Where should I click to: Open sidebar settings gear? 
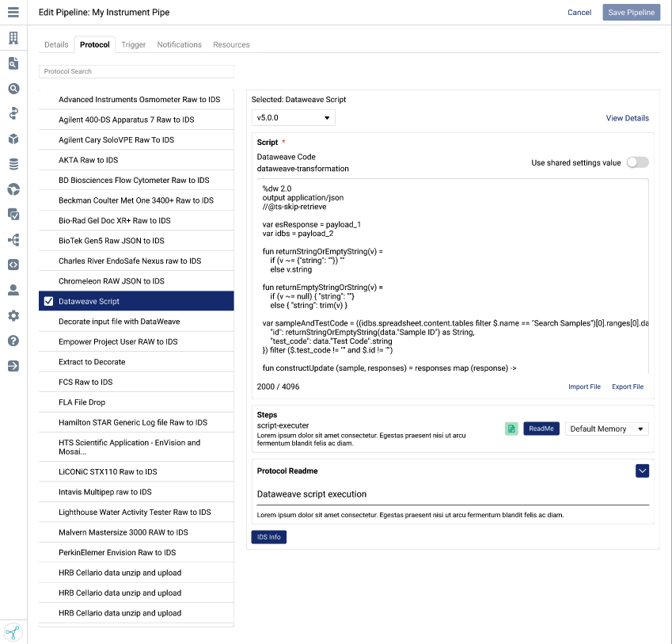click(x=13, y=314)
